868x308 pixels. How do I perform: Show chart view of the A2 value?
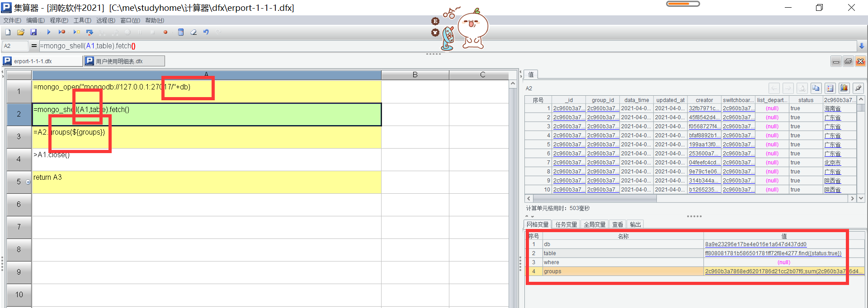[844, 88]
